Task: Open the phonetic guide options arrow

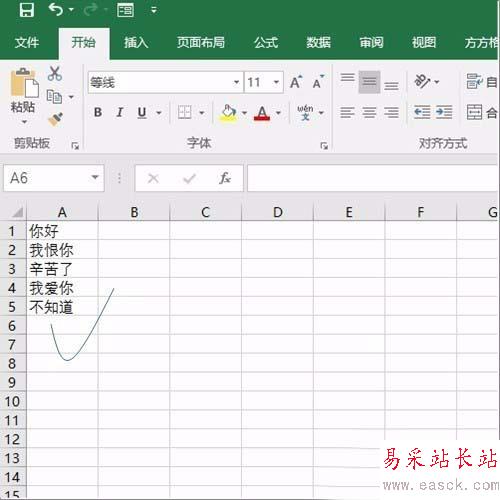Action: [321, 113]
